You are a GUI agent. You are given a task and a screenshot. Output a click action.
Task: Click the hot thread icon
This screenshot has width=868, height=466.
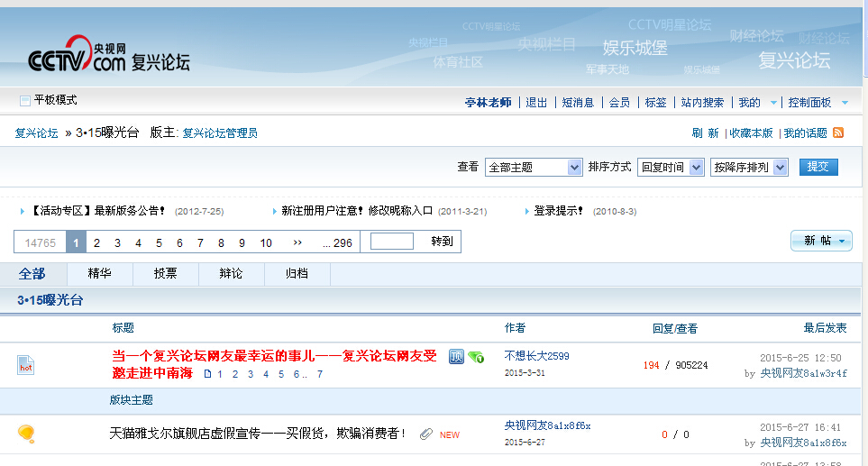pos(25,365)
